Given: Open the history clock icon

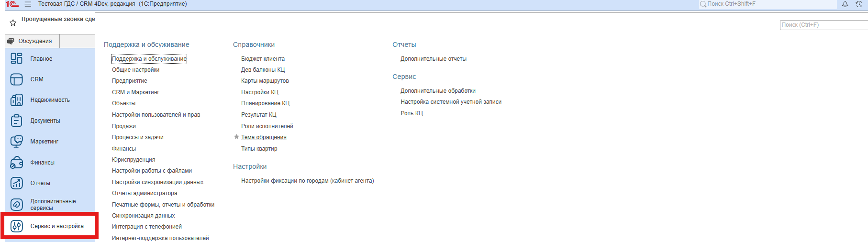Looking at the screenshot, I should [x=859, y=4].
